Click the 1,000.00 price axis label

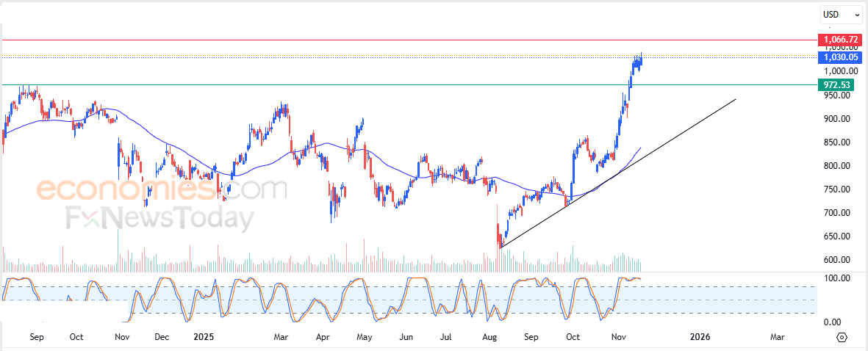[x=842, y=71]
